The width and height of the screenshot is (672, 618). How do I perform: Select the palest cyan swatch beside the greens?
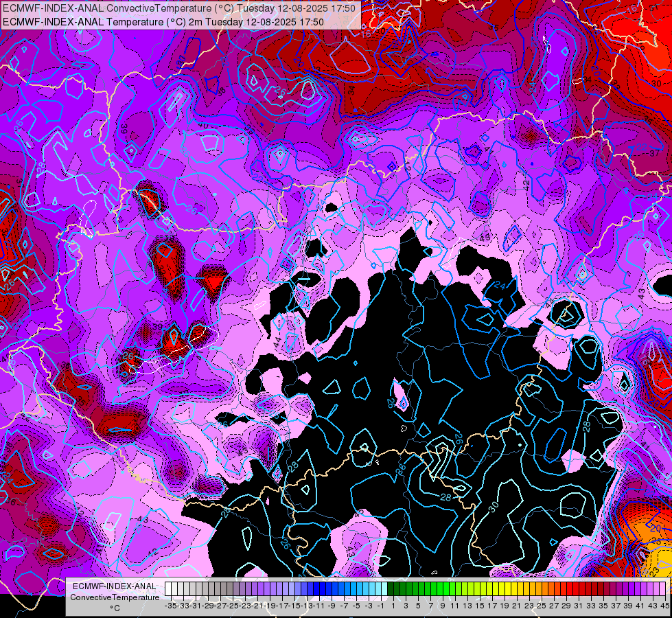coord(384,588)
